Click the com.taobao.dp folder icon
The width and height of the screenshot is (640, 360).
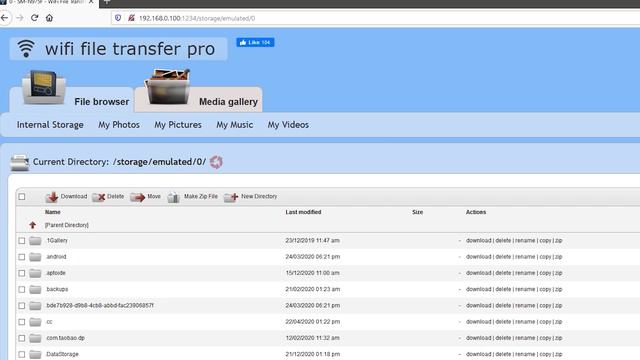coord(35,338)
